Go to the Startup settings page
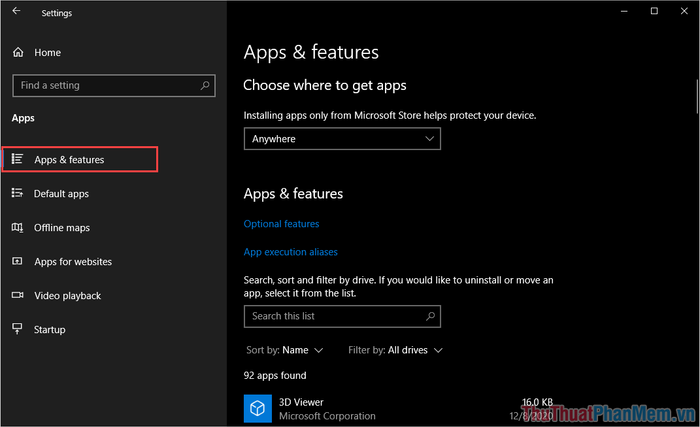The width and height of the screenshot is (700, 427). 49,329
